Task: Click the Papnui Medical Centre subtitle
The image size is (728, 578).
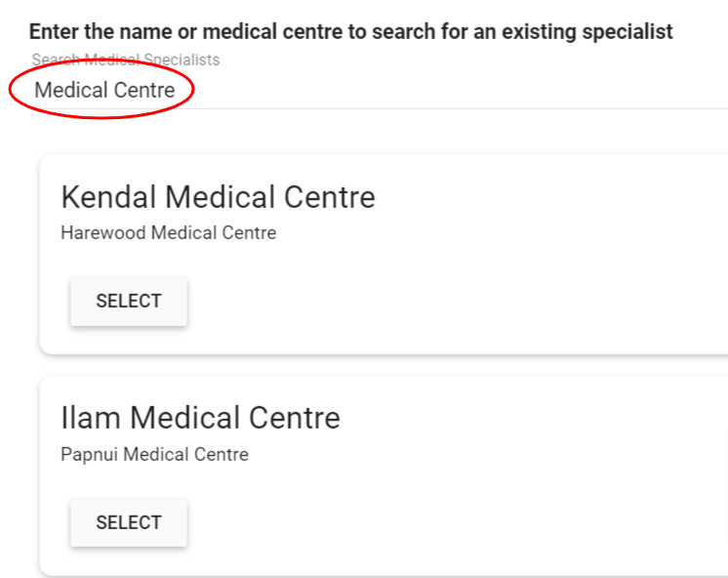Action: 154,454
